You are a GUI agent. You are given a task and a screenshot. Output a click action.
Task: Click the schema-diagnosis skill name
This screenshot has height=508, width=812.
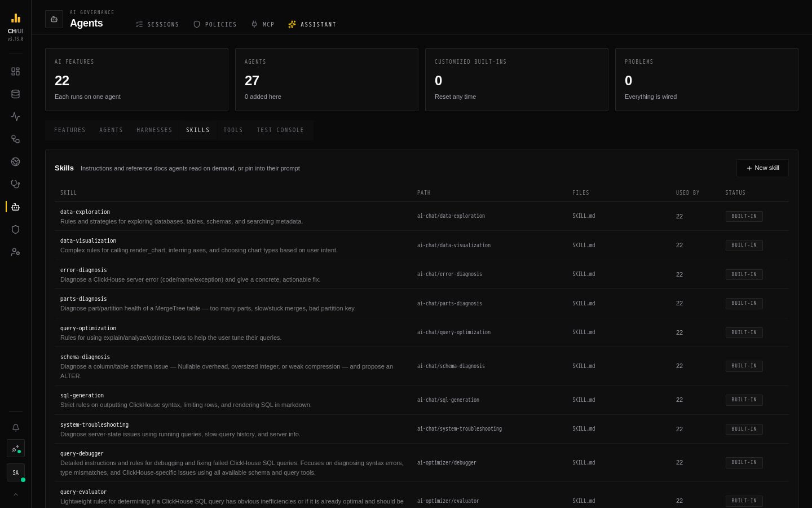[85, 357]
